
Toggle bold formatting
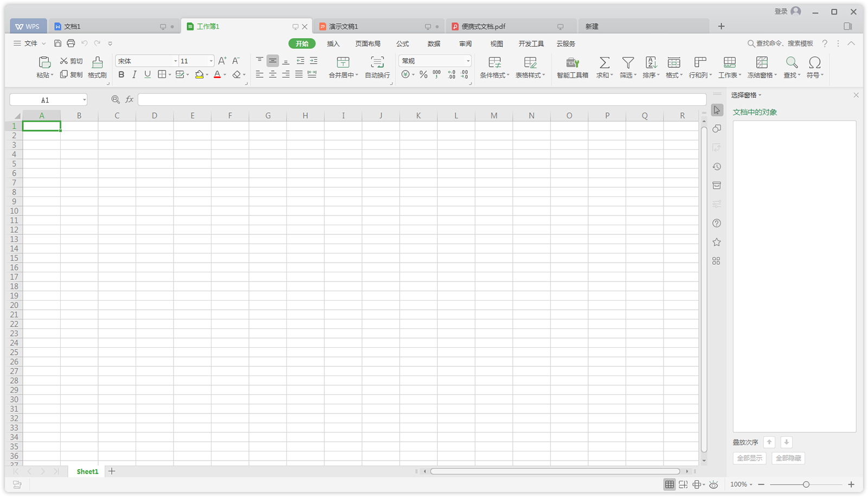click(x=121, y=75)
